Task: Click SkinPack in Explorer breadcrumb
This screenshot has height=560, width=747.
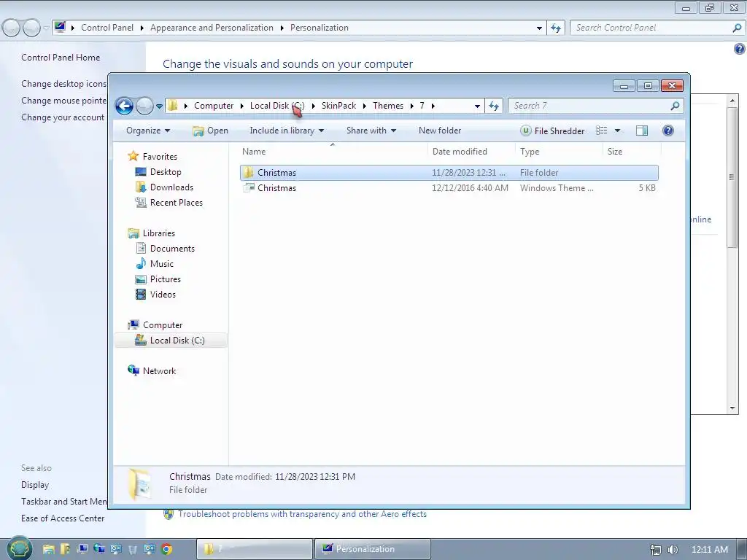Action: [x=338, y=106]
